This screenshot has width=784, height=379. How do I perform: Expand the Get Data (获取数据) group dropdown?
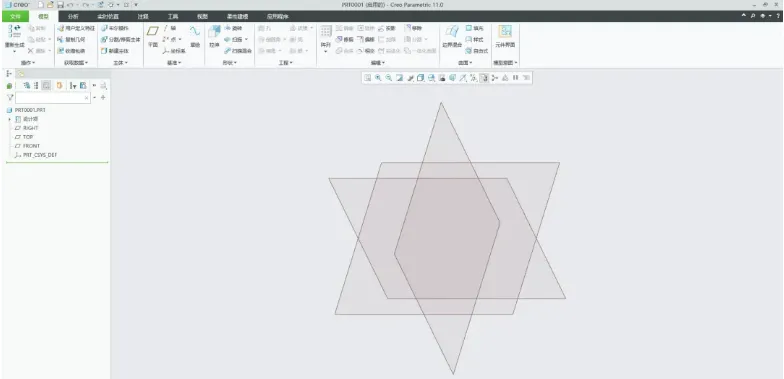click(76, 63)
